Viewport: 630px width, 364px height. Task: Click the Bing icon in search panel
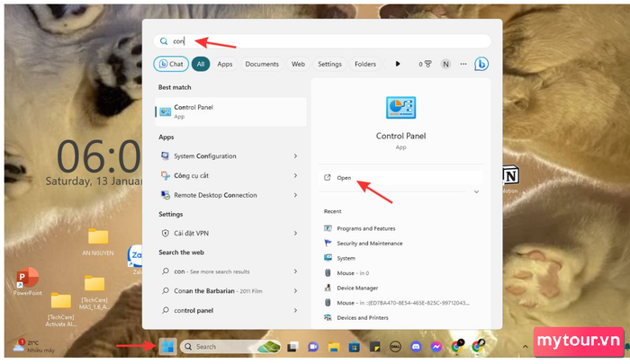tap(481, 64)
